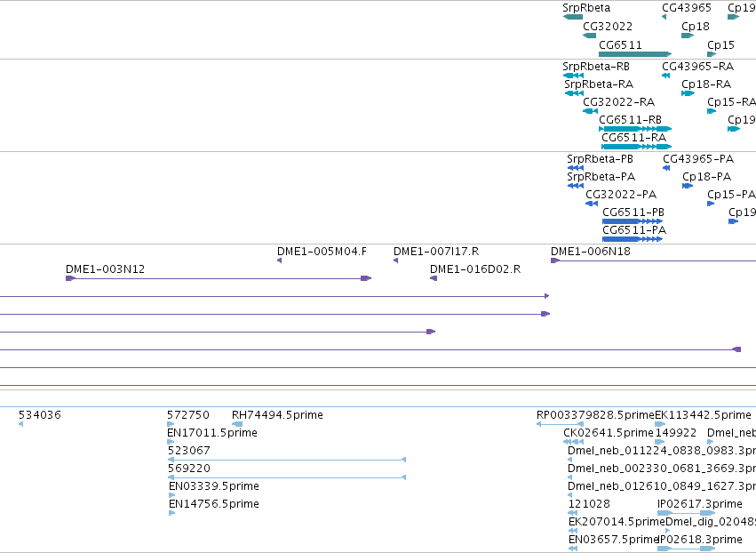Click the EN03657.5prime EST label
The image size is (756, 553).
[614, 540]
